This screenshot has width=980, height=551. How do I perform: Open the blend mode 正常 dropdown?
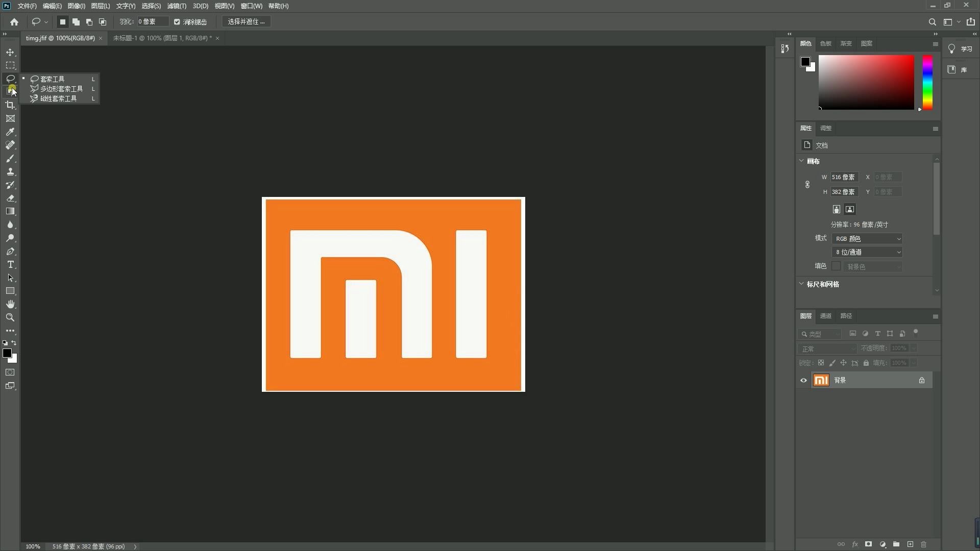click(x=827, y=348)
